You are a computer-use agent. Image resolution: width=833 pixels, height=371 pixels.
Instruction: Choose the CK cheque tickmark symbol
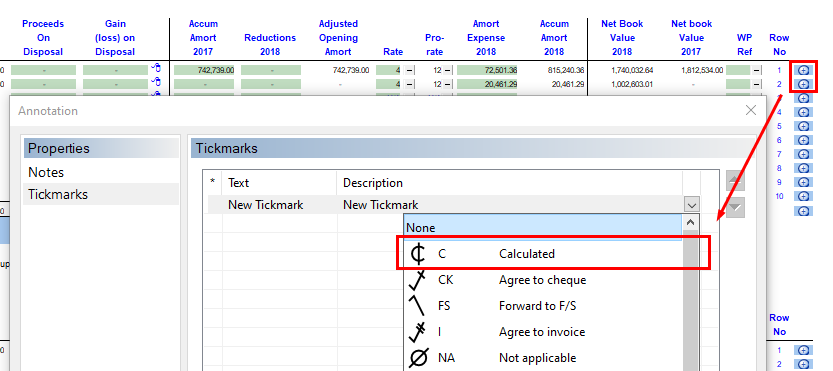418,280
